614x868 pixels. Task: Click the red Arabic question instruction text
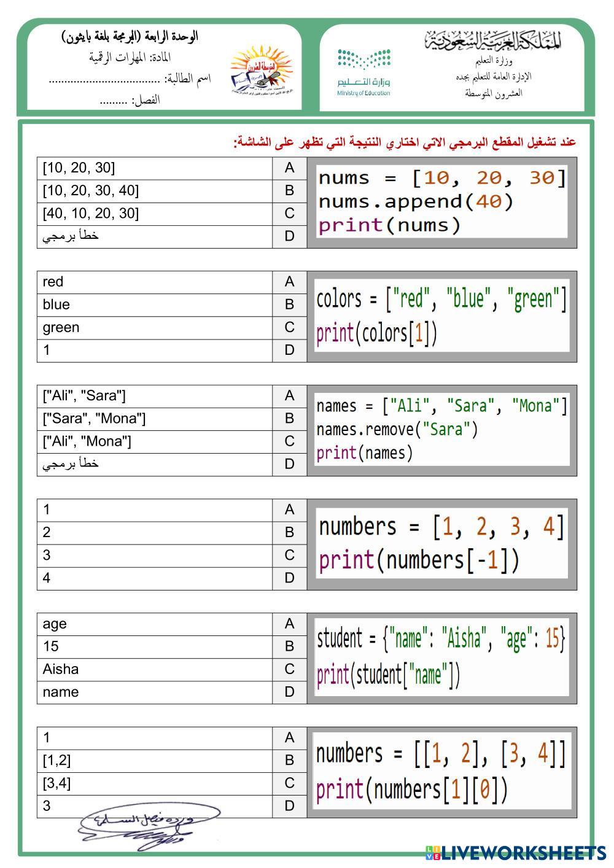pyautogui.click(x=405, y=142)
